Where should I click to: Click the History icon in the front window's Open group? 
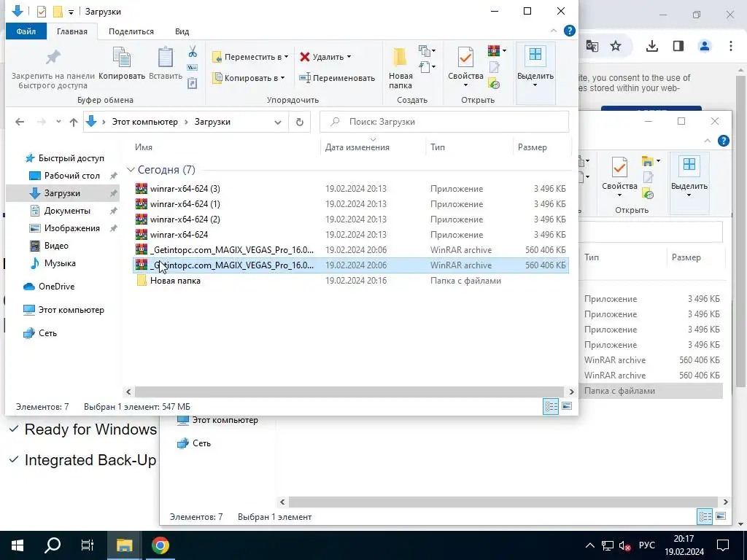(494, 84)
